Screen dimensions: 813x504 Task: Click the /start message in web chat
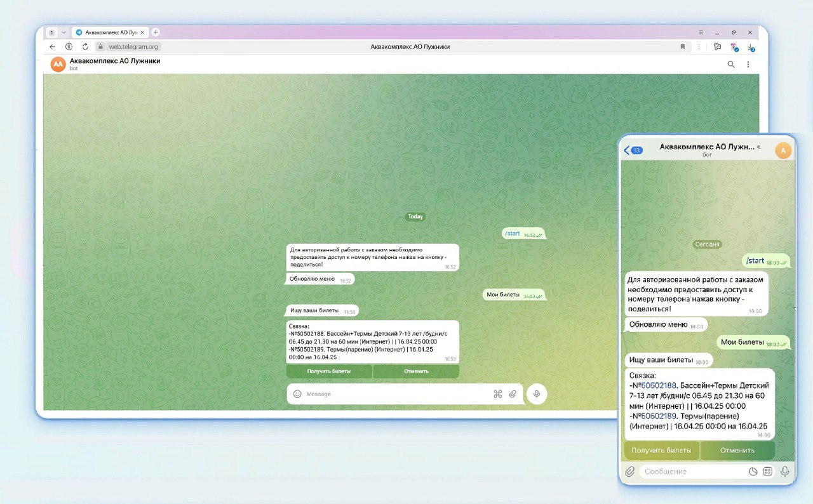click(x=523, y=234)
